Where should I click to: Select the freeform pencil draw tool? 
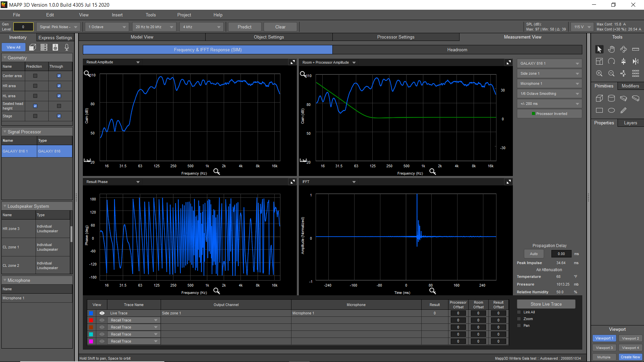pos(624,110)
